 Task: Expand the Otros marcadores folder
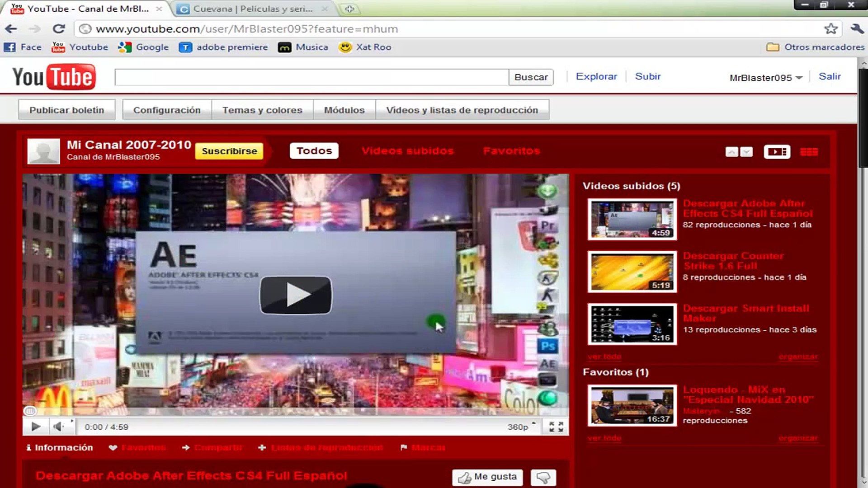tap(815, 47)
